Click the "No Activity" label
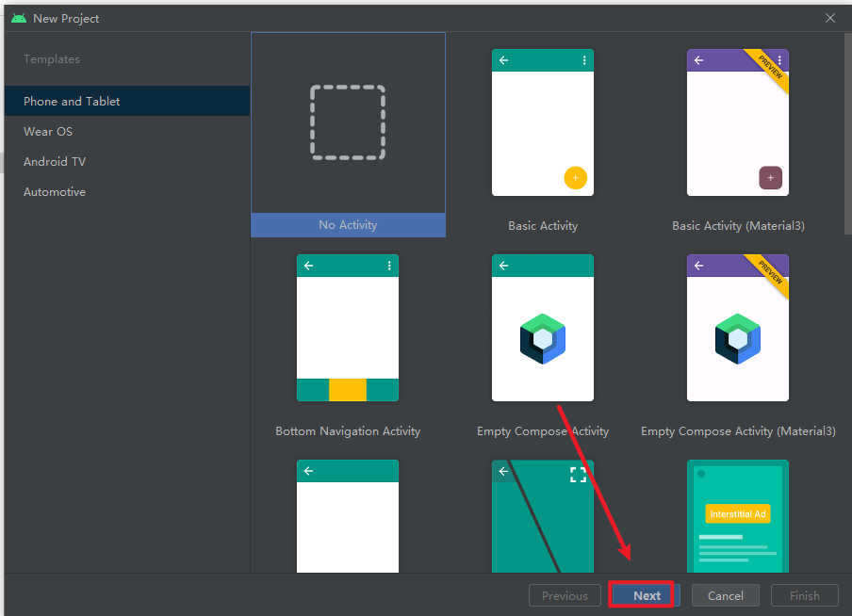 click(348, 225)
